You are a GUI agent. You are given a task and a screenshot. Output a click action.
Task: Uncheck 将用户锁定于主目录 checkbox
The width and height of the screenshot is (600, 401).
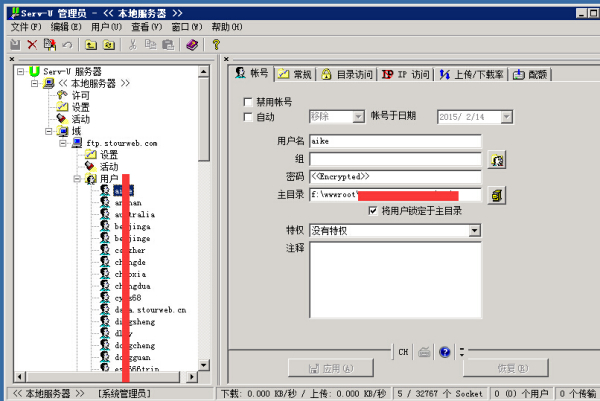click(x=373, y=211)
